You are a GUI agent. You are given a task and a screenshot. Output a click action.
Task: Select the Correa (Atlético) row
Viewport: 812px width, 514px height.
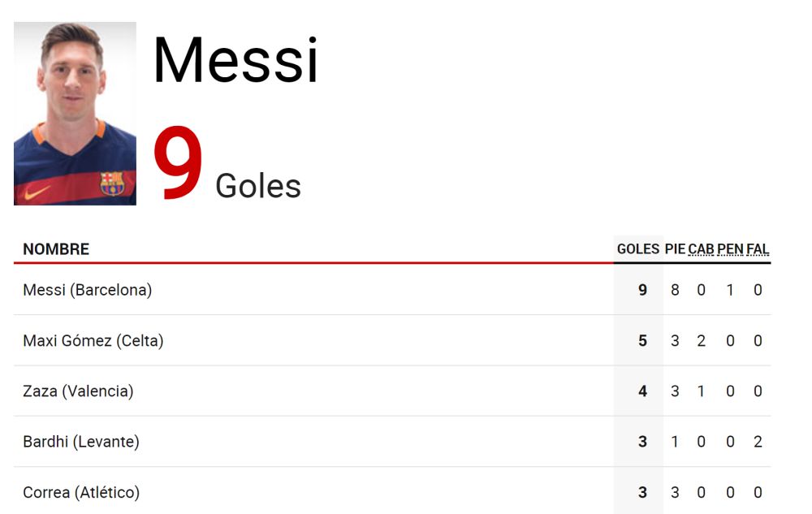pos(392,492)
